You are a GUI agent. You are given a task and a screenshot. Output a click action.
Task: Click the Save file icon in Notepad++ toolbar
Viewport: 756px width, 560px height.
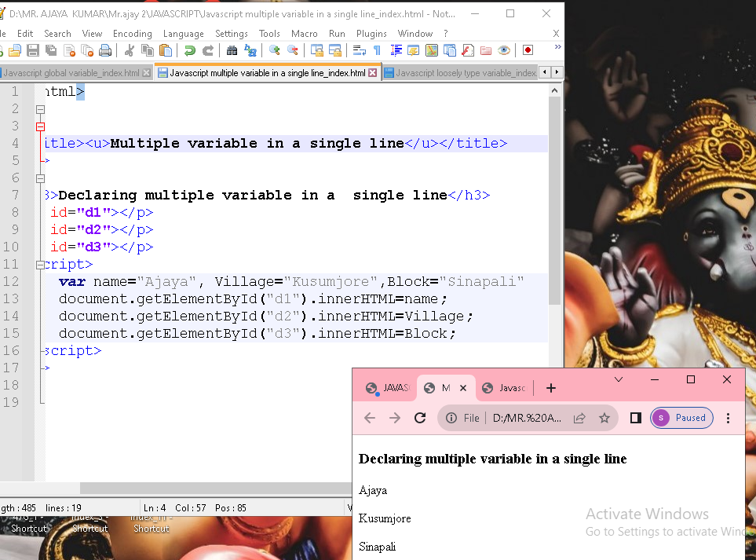[33, 50]
